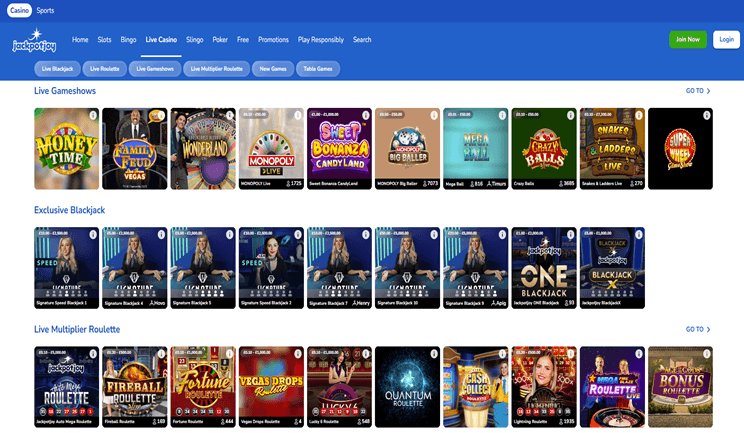Open info icon on Signature Blackjack 10
Image resolution: width=744 pixels, height=433 pixels.
[434, 234]
